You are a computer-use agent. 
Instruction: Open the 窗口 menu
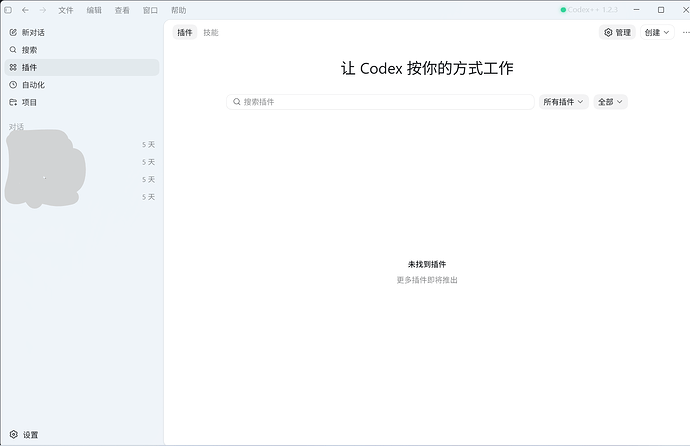tap(150, 10)
